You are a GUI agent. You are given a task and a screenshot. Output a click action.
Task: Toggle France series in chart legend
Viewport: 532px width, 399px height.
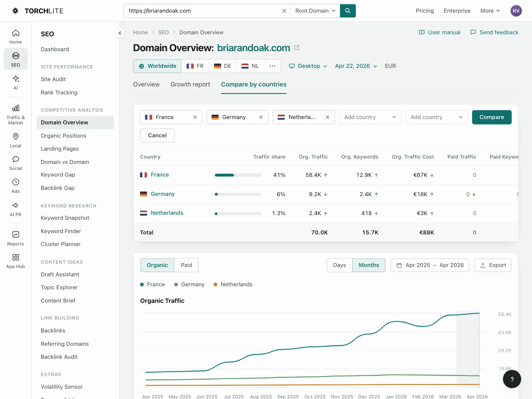tap(153, 284)
